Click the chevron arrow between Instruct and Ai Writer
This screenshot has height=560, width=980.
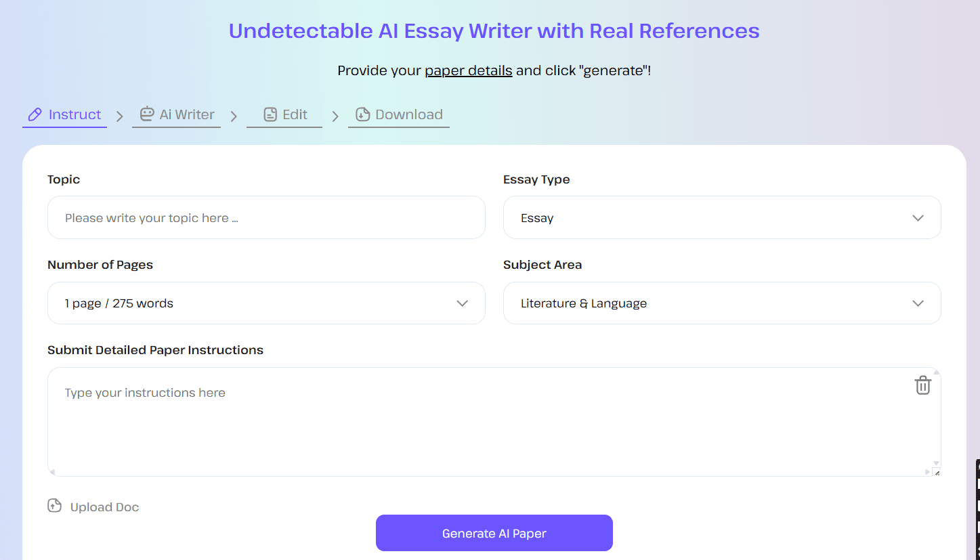pos(119,116)
